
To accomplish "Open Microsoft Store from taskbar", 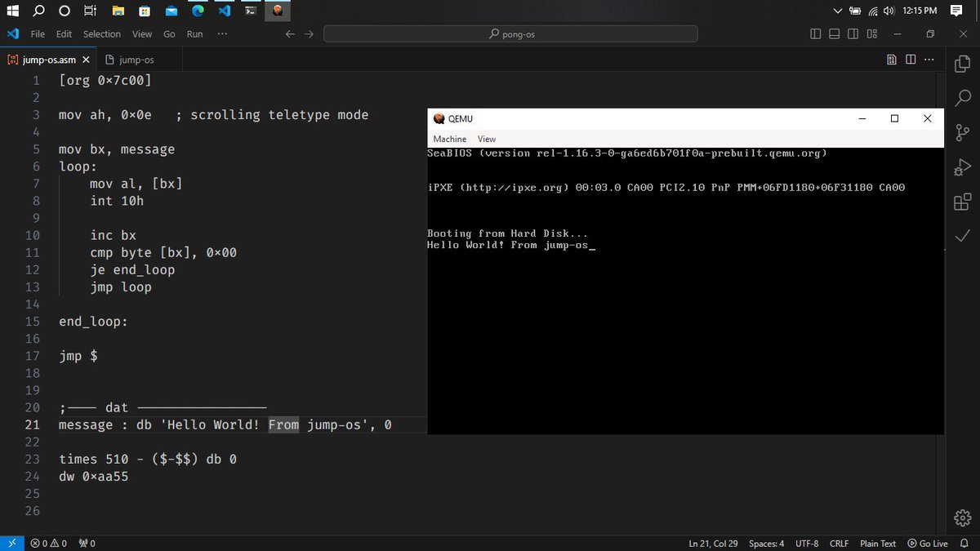I will (x=145, y=11).
